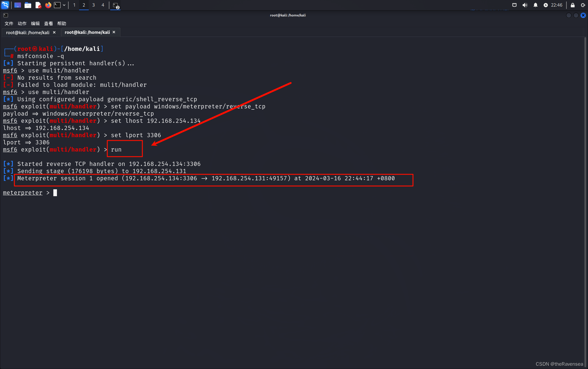Close the terminal window

[583, 15]
